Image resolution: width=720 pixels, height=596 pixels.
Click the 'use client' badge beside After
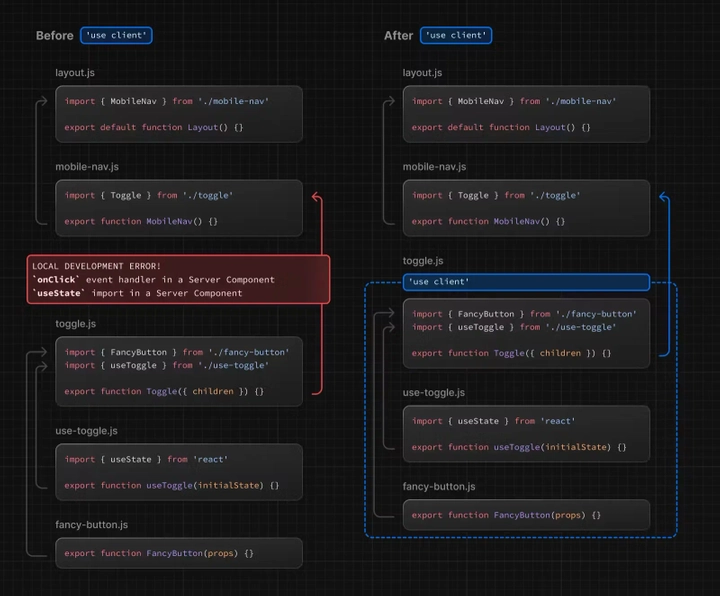[x=456, y=35]
